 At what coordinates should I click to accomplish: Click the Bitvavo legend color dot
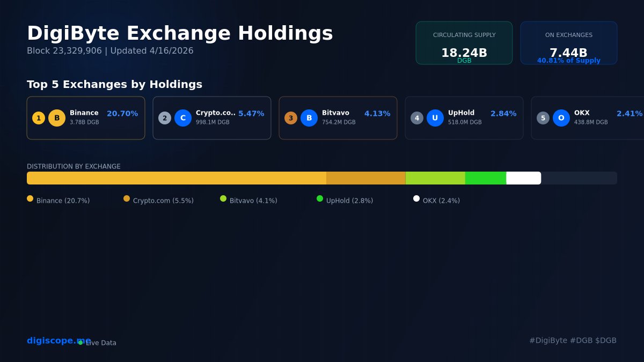(223, 198)
